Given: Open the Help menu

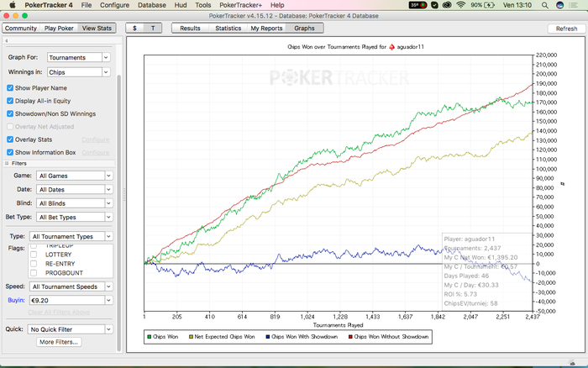Looking at the screenshot, I should pyautogui.click(x=277, y=5).
